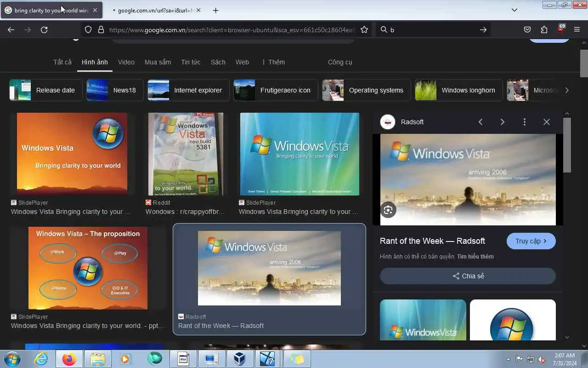
Task: Open the Windows Start orb
Action: point(12,359)
